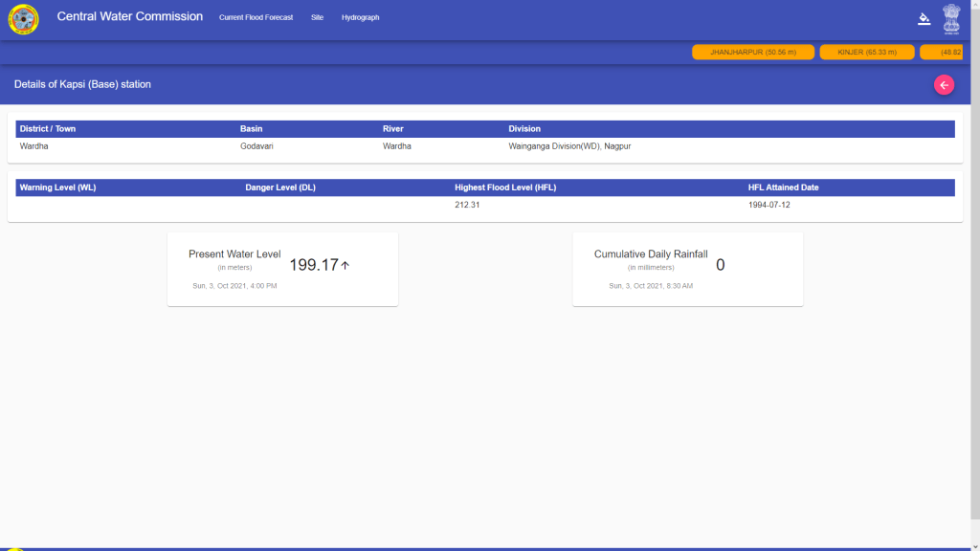Viewport: 980px width, 551px height.
Task: Click the Godavari basin cell
Action: [x=258, y=146]
